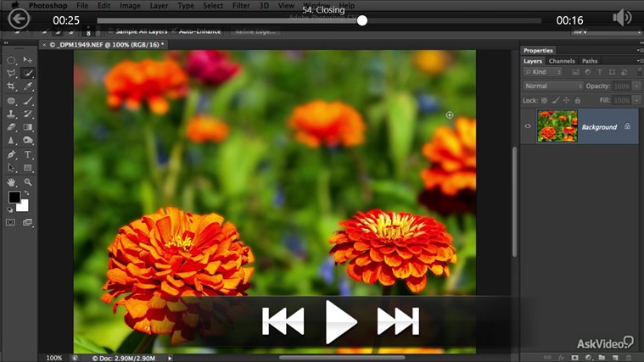644x362 pixels.
Task: Pick the Type tool
Action: [x=28, y=155]
